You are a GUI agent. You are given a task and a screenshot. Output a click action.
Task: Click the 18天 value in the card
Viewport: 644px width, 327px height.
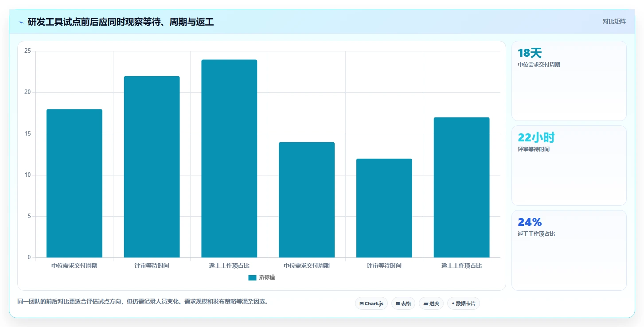point(530,53)
